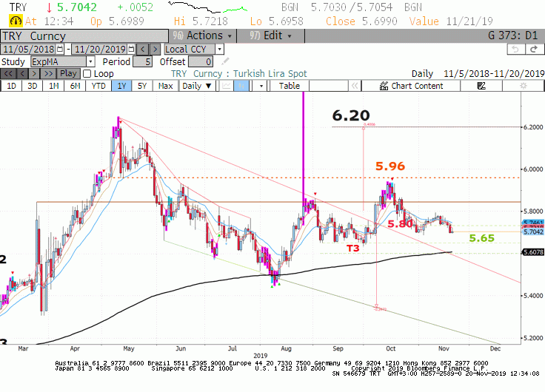Click the TRY Curncy security field

coord(84,36)
